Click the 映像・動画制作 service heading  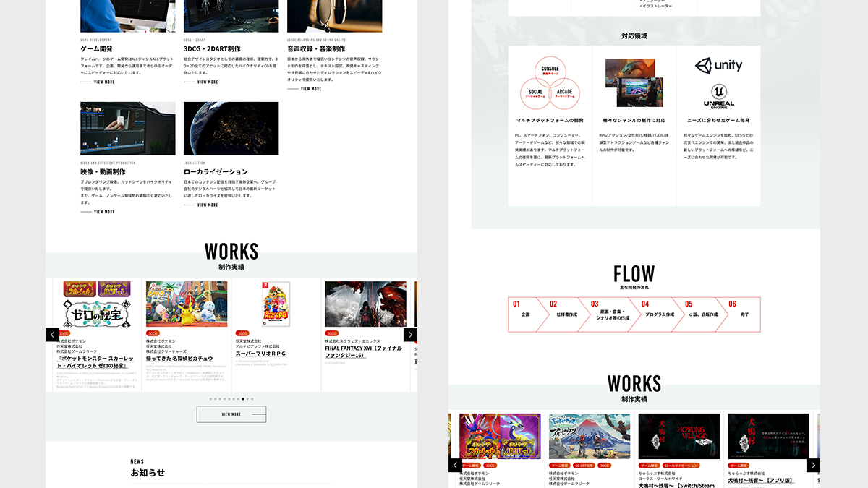tap(103, 172)
